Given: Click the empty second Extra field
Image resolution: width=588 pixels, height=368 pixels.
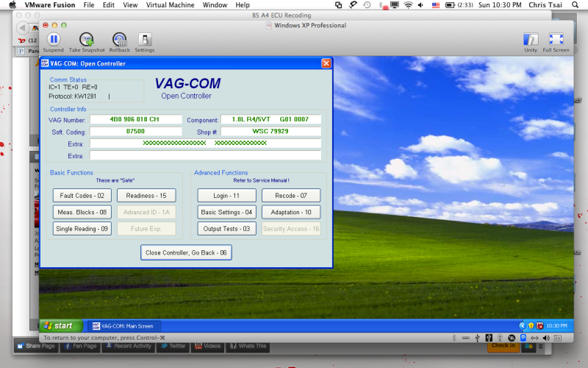Looking at the screenshot, I should [206, 155].
